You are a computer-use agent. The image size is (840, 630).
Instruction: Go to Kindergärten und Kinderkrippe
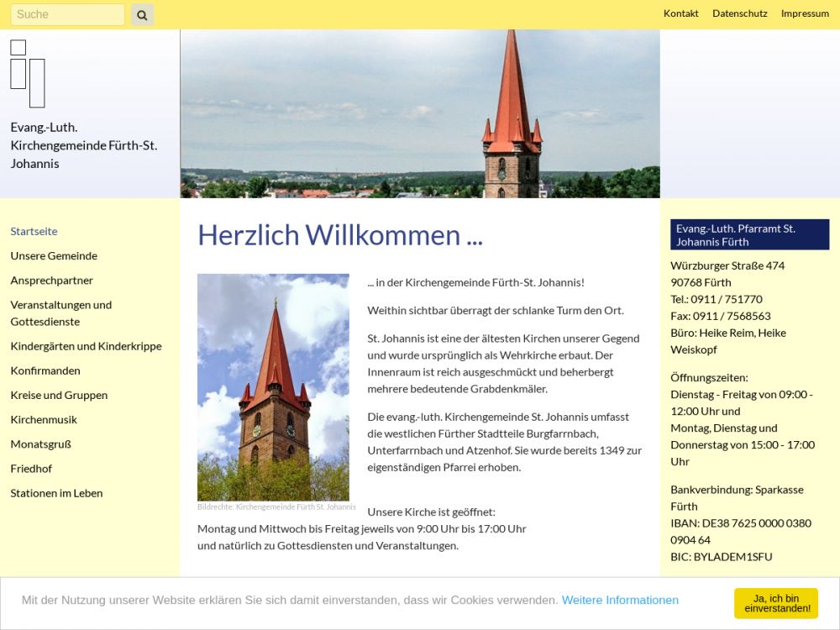click(86, 346)
